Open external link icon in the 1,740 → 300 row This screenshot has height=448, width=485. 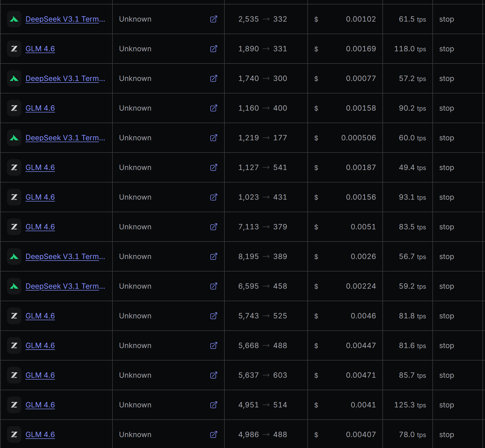pos(213,79)
